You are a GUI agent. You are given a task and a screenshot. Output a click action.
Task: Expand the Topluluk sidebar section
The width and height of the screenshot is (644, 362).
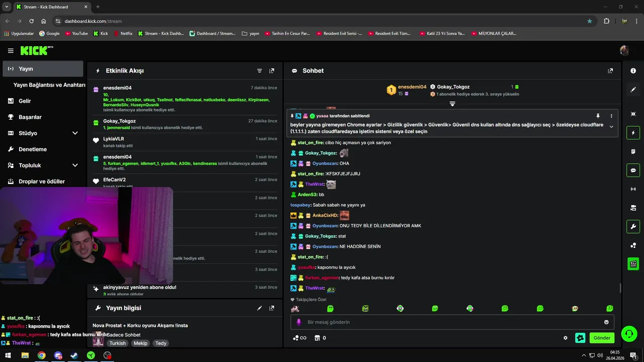click(x=43, y=165)
